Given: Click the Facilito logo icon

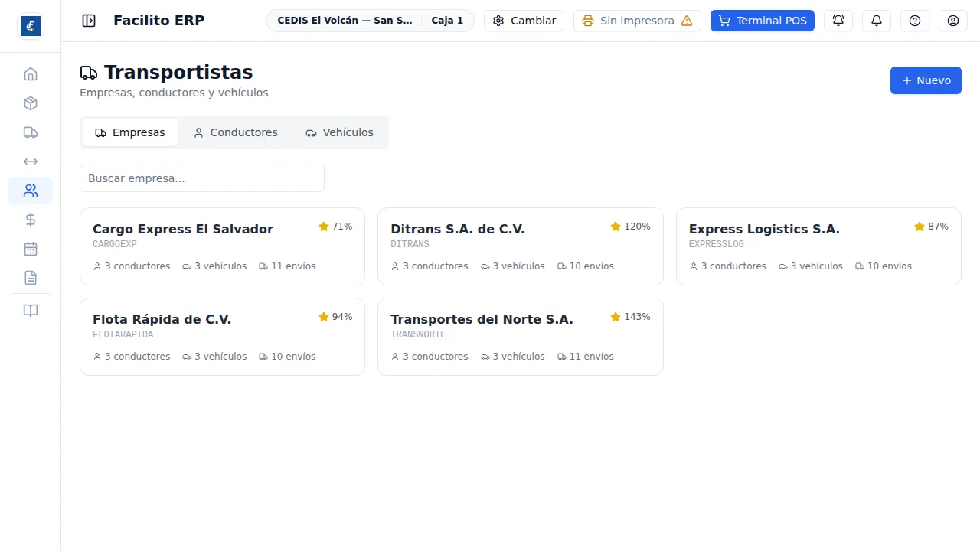Looking at the screenshot, I should pos(31,26).
